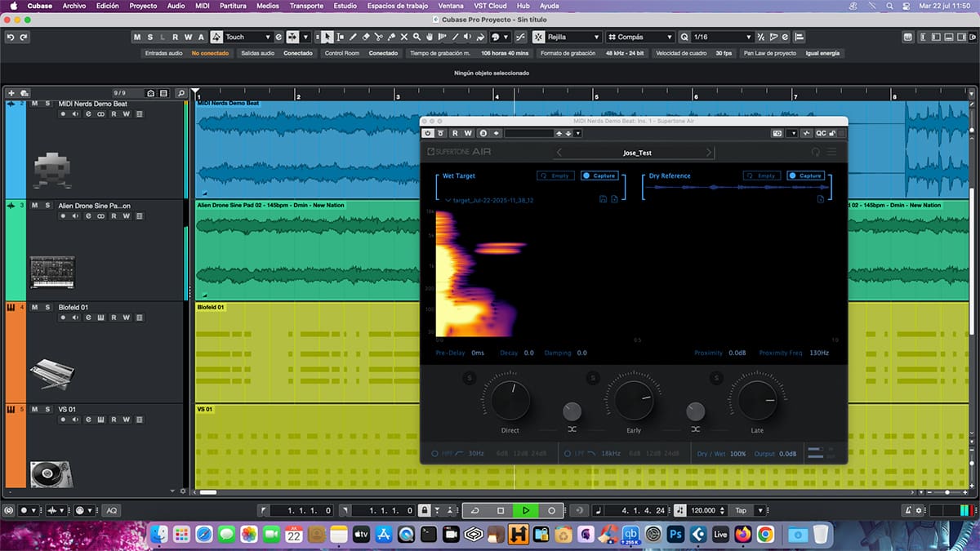
Task: Open Photoshop from the Dock
Action: [x=675, y=535]
